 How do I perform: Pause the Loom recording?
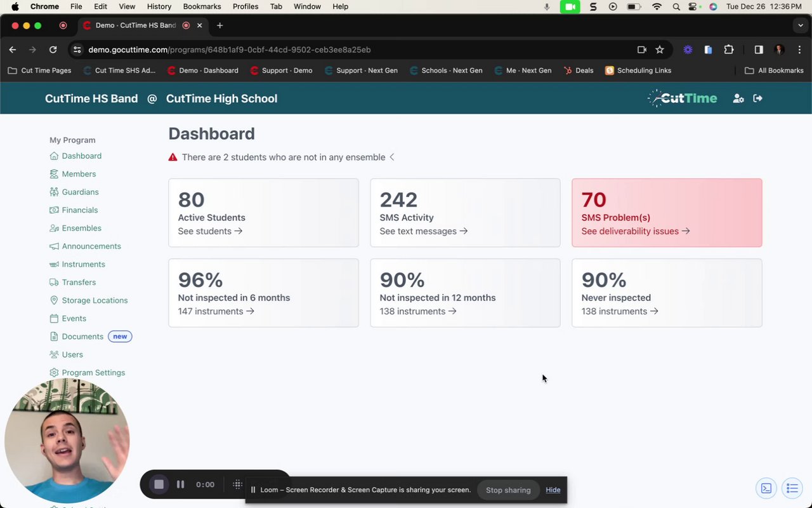coord(180,485)
